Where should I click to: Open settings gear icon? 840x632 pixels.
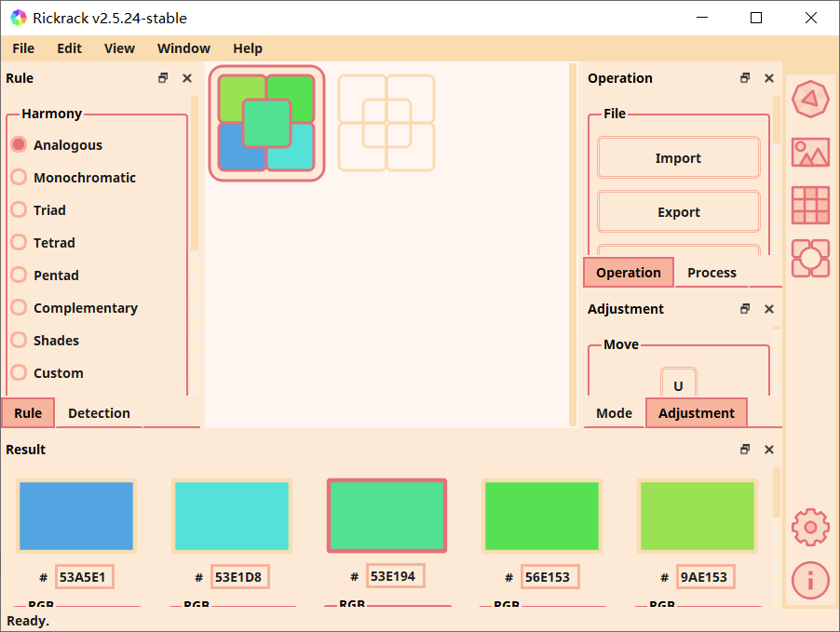tap(810, 528)
